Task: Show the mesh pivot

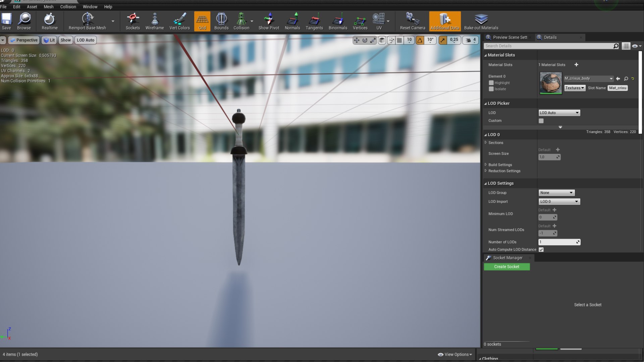Action: click(x=269, y=21)
